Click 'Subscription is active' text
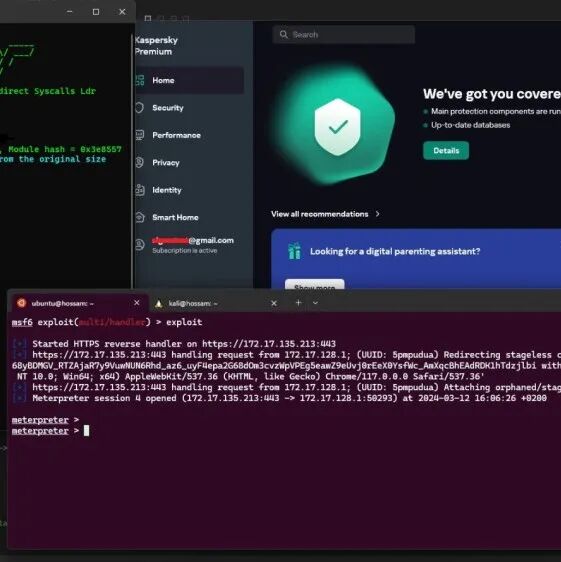This screenshot has width=561, height=562. point(184,251)
